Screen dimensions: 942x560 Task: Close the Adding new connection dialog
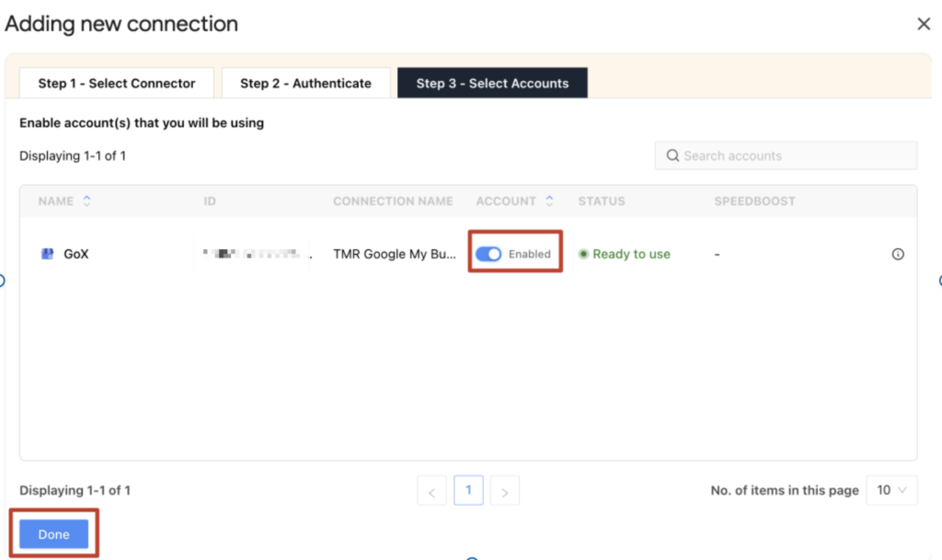coord(924,24)
